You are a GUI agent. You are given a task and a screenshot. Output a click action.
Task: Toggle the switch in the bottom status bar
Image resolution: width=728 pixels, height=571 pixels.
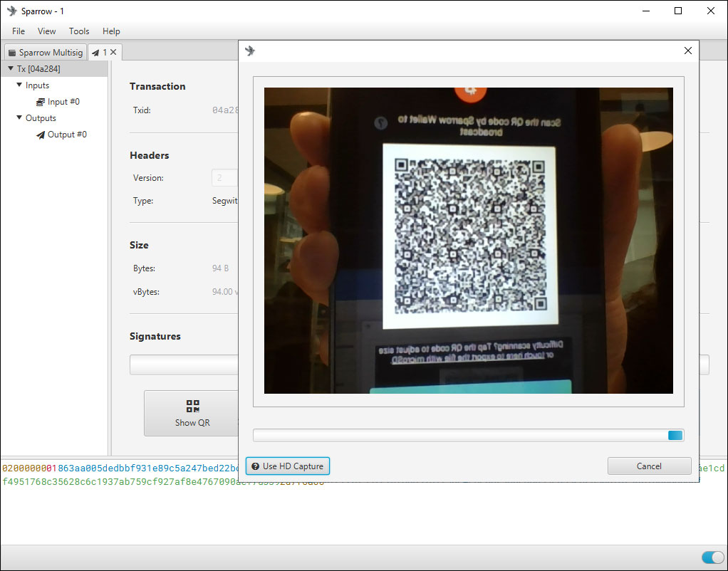click(x=712, y=557)
